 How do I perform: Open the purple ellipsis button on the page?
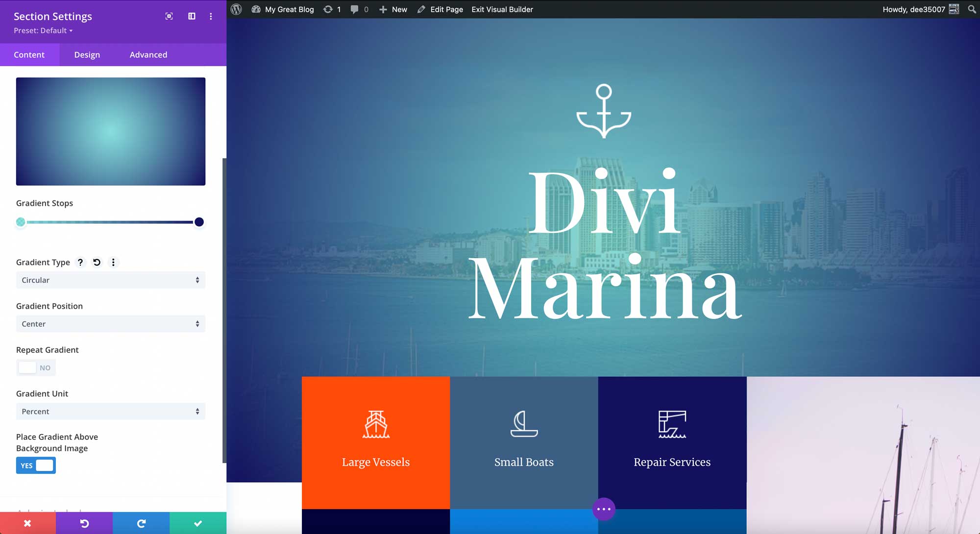coord(604,509)
